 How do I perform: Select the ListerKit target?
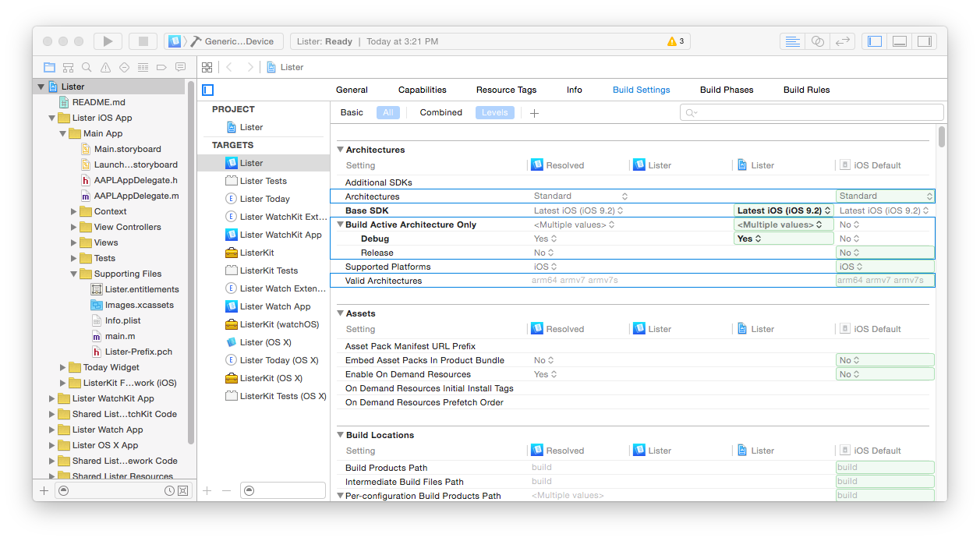(257, 253)
